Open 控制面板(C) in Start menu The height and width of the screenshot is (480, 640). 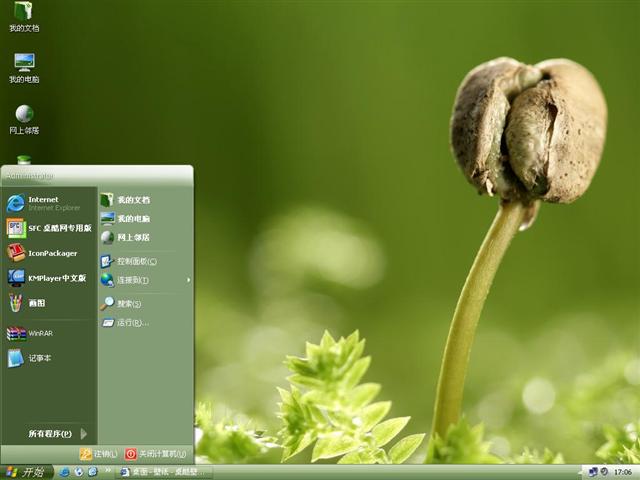click(135, 261)
